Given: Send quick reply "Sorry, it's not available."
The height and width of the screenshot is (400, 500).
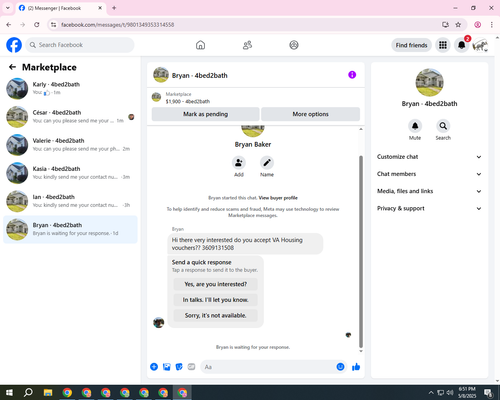Looking at the screenshot, I should (x=215, y=315).
